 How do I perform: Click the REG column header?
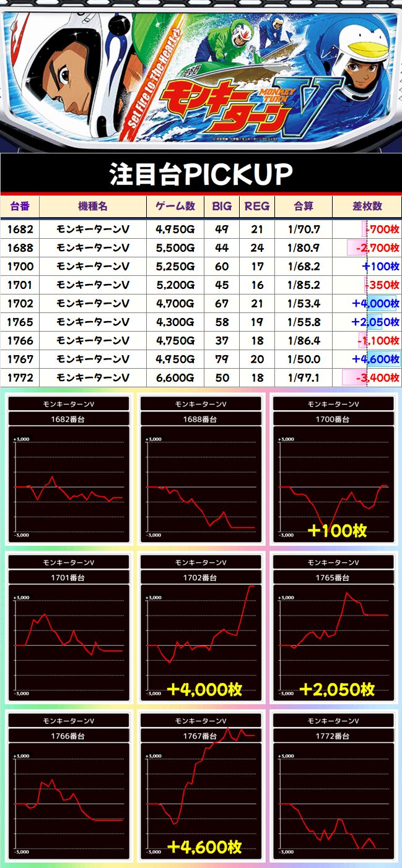(x=257, y=207)
